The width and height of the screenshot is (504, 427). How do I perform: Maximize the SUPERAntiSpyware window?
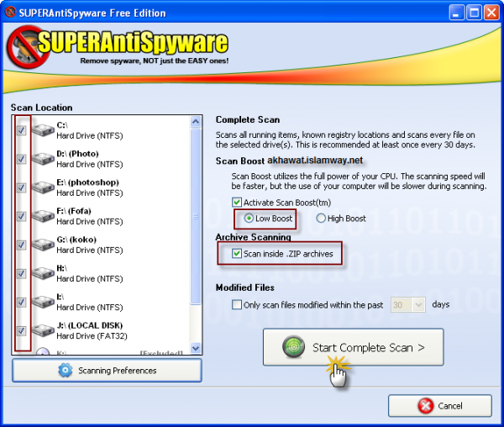coord(474,13)
